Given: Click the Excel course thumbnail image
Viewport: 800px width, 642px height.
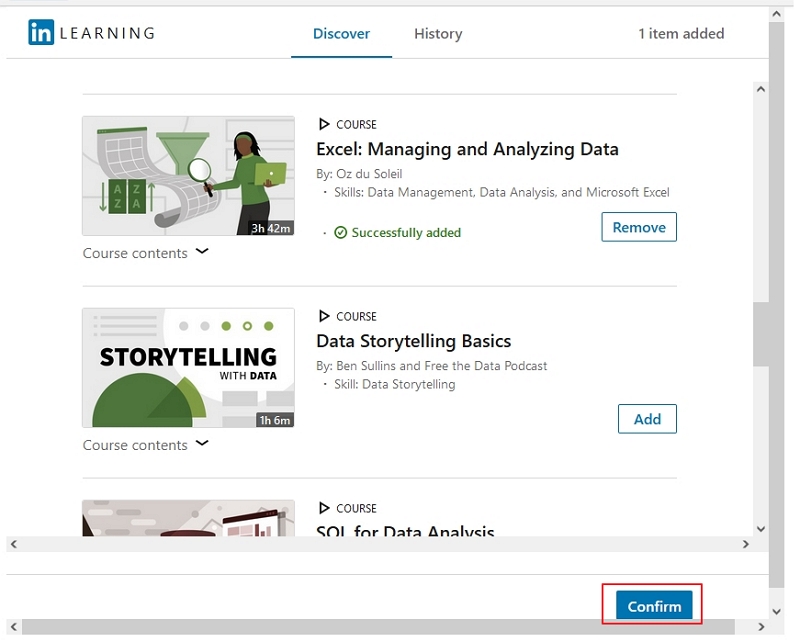Looking at the screenshot, I should [188, 176].
